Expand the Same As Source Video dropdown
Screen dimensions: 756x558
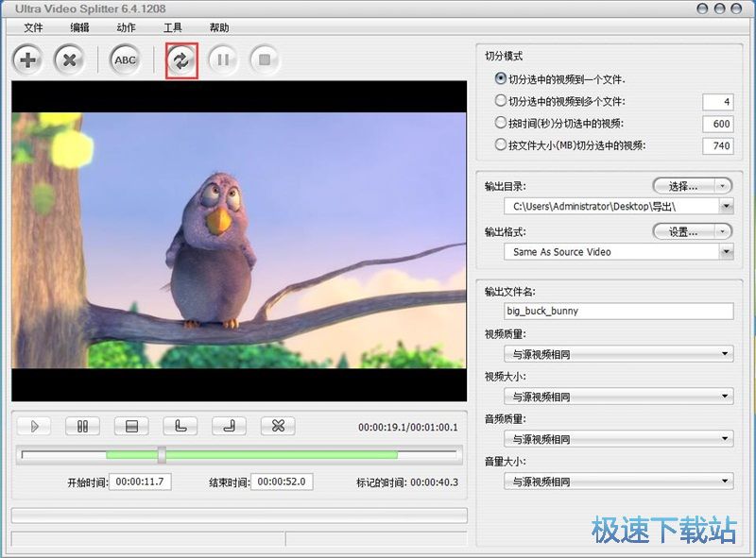pyautogui.click(x=726, y=252)
